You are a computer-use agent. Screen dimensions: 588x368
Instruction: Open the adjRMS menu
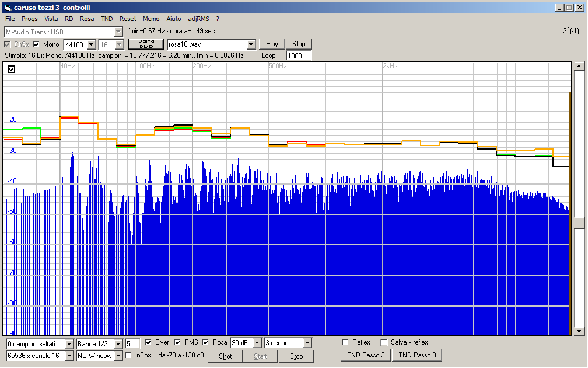198,19
